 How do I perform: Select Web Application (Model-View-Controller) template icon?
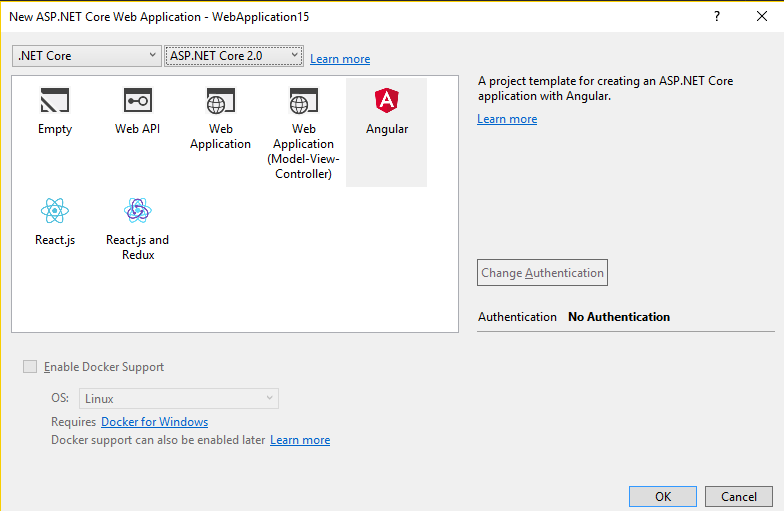pos(303,101)
